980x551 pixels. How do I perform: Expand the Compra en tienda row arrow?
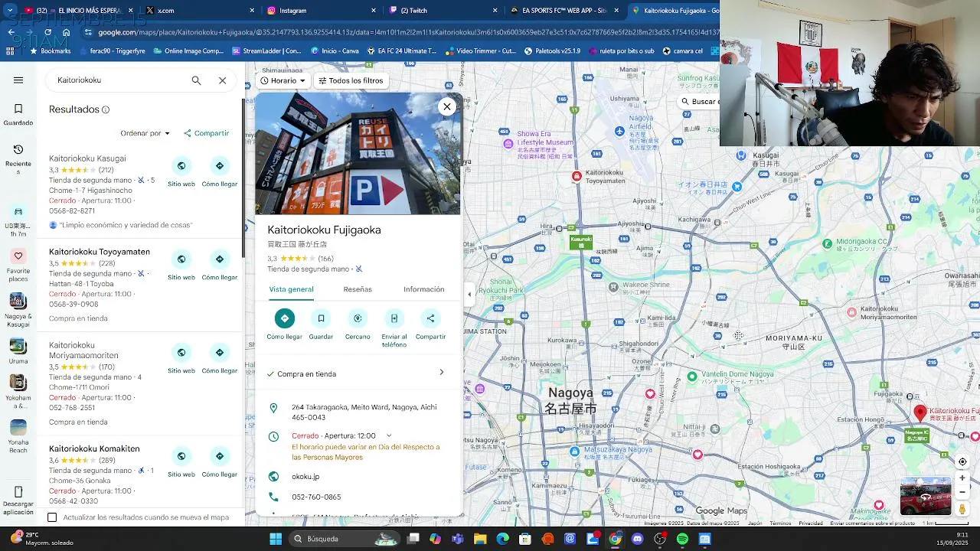coord(442,373)
